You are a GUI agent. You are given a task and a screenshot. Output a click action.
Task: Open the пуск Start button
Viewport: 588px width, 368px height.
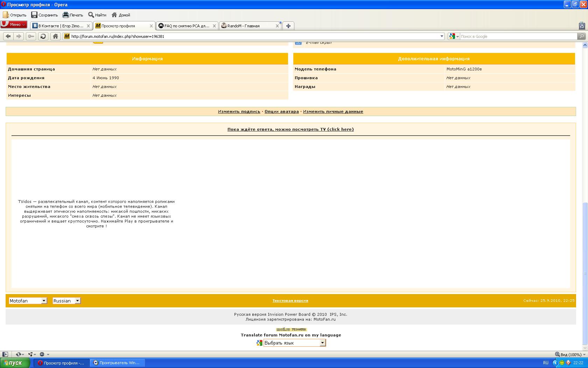pyautogui.click(x=15, y=363)
